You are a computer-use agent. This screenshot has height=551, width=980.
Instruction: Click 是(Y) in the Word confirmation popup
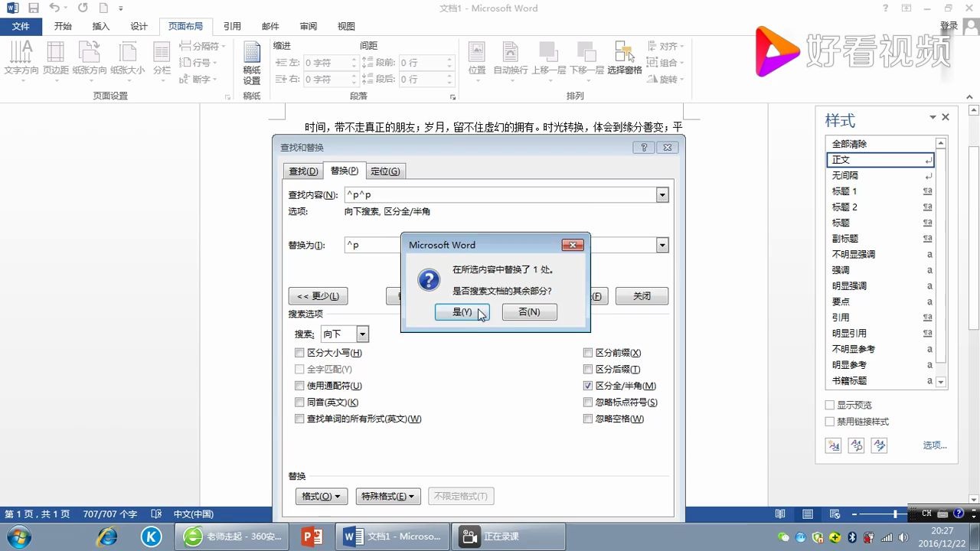click(462, 311)
